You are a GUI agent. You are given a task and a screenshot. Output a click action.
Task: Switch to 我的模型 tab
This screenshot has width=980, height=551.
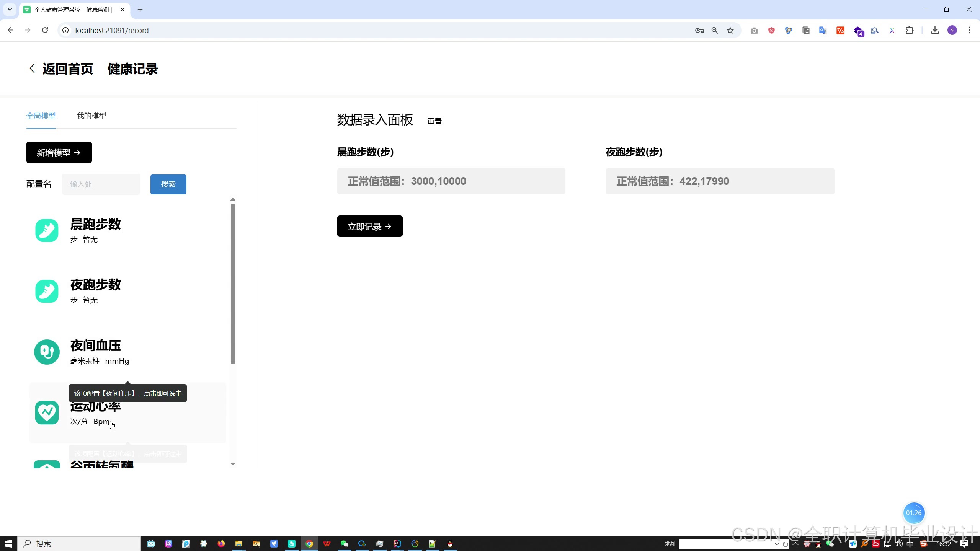click(x=91, y=116)
